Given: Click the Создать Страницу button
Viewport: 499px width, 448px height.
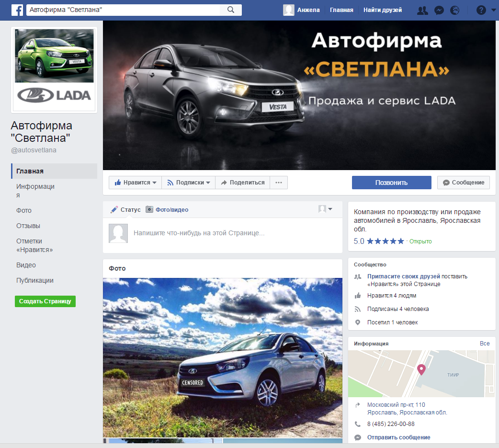Looking at the screenshot, I should coord(45,301).
